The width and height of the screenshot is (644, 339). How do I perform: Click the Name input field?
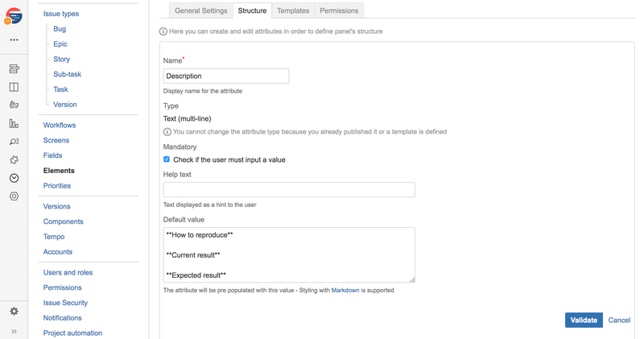(226, 76)
